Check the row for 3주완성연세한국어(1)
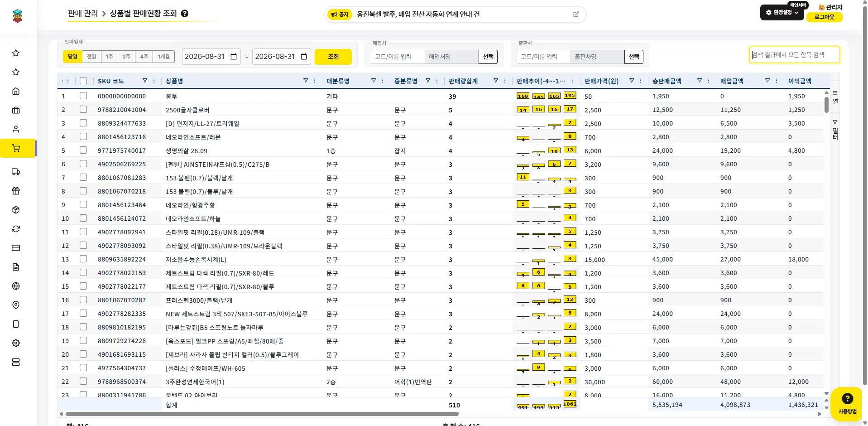Screen dimensions: 868x426 point(83,381)
